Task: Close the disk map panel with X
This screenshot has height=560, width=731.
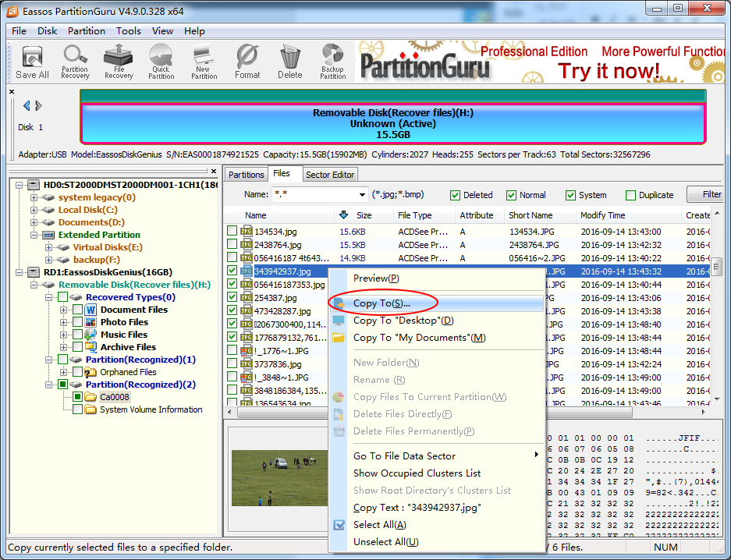Action: coord(12,91)
